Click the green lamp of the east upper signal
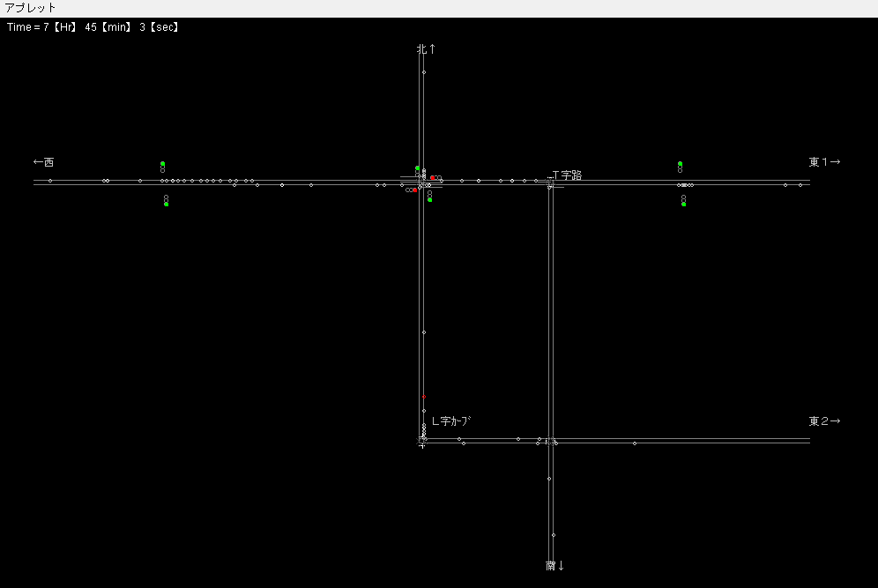This screenshot has height=588, width=878. click(680, 164)
